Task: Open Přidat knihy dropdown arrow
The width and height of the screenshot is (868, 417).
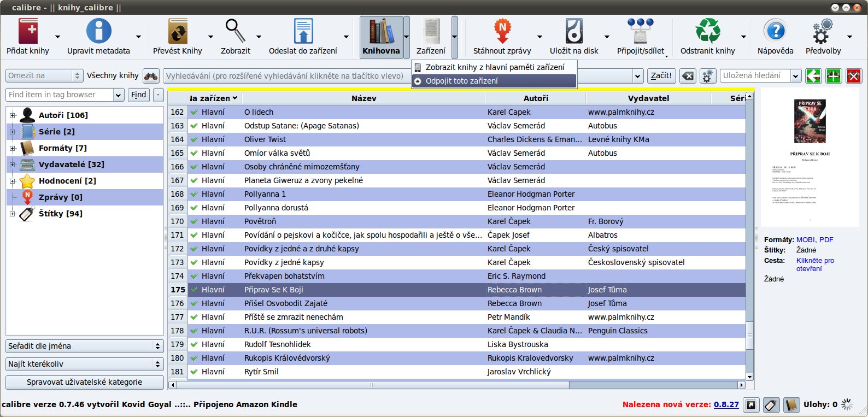Action: pos(57,37)
